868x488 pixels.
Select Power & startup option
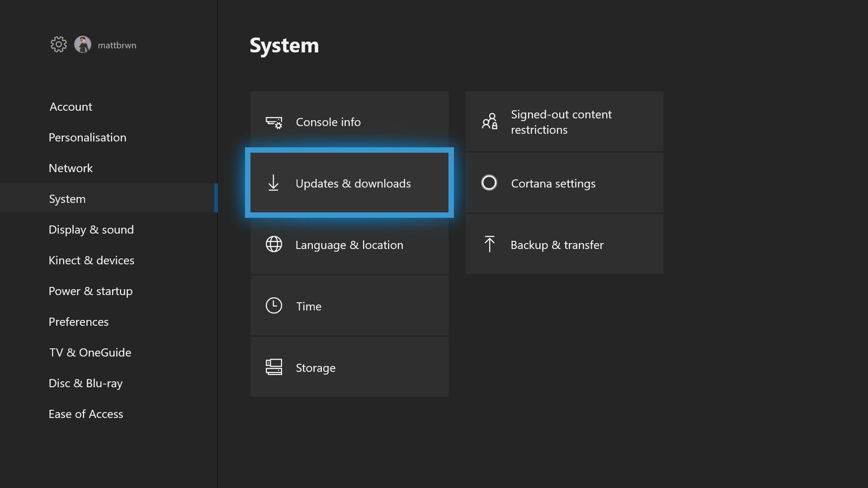click(90, 291)
